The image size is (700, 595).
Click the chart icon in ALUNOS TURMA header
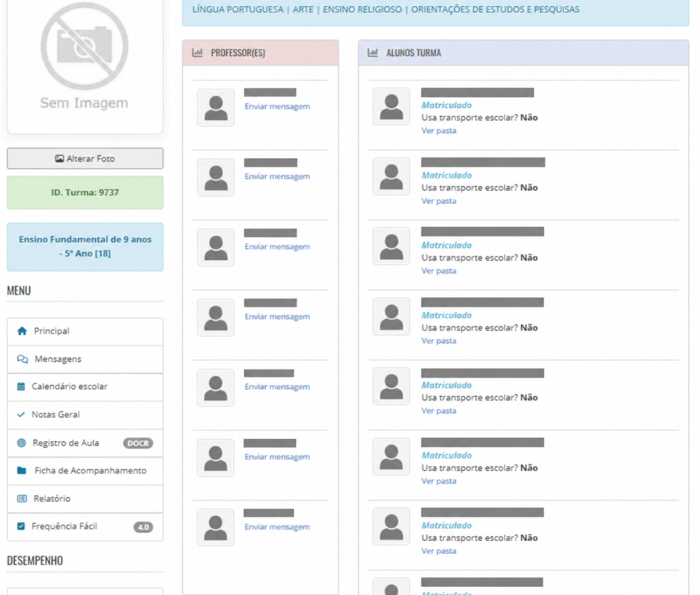point(373,53)
